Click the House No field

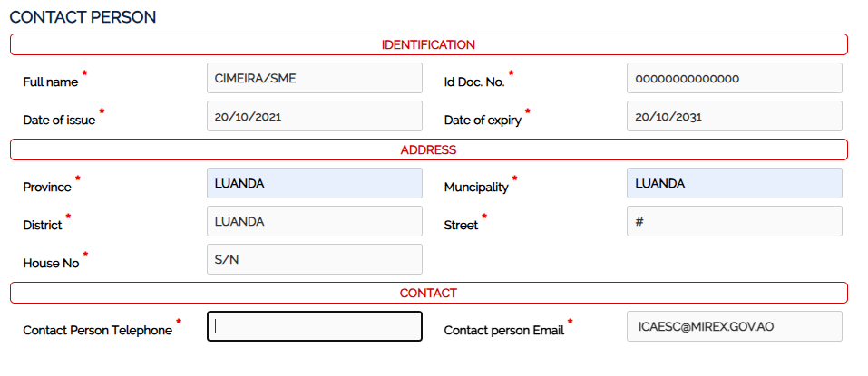pos(314,259)
